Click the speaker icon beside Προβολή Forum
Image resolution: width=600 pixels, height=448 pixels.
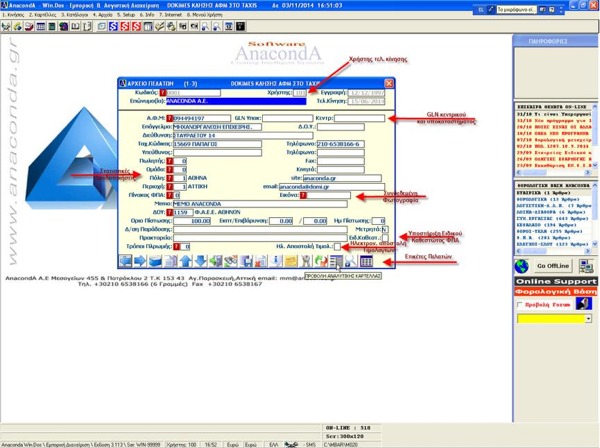(x=584, y=304)
